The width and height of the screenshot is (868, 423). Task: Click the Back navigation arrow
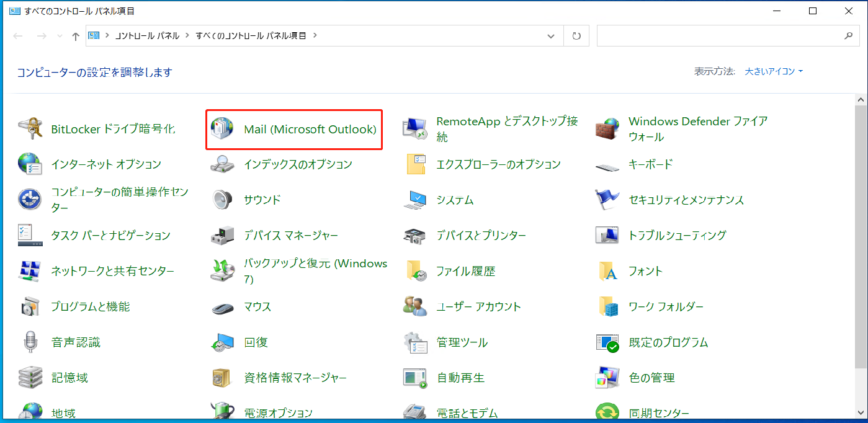18,36
